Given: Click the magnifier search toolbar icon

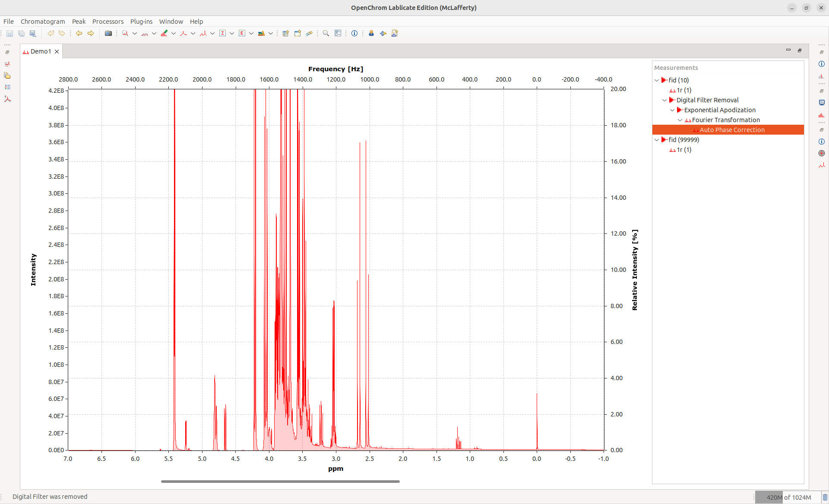Looking at the screenshot, I should coord(326,33).
